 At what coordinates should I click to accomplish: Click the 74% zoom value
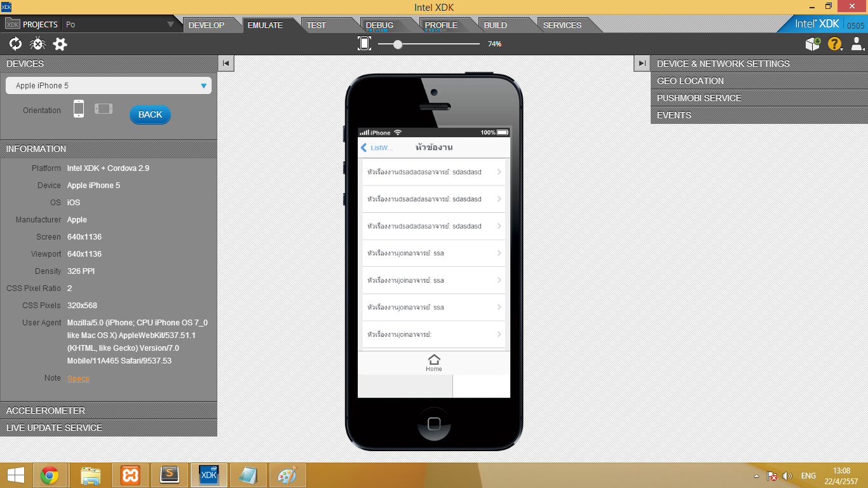point(494,44)
